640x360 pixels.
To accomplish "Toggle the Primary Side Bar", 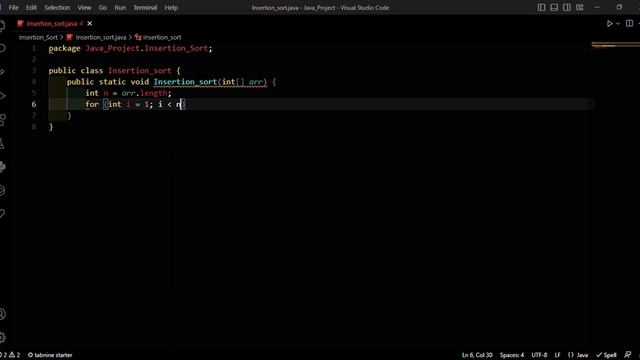I will (x=541, y=7).
